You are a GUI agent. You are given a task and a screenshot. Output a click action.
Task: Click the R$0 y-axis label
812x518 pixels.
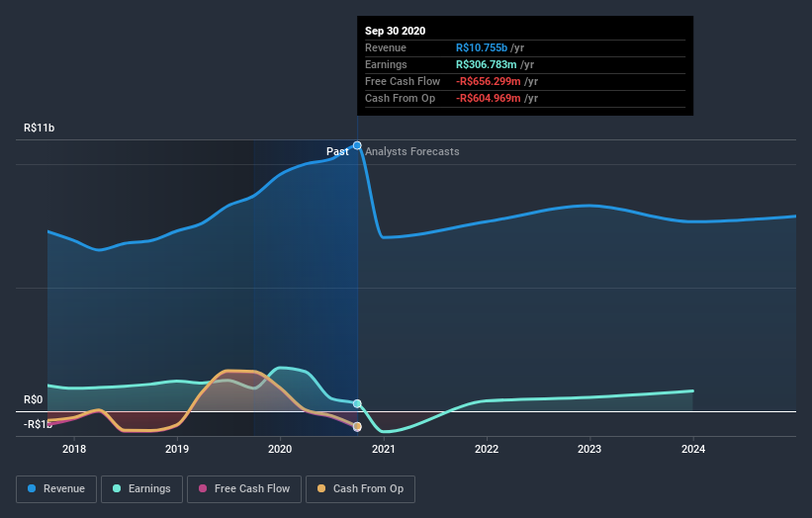pos(34,399)
